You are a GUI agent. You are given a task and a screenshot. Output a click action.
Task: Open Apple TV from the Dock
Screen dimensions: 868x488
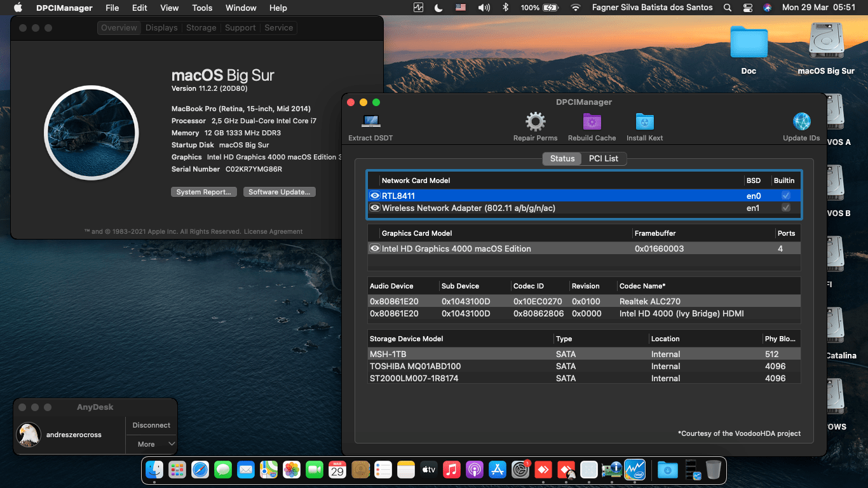click(429, 470)
